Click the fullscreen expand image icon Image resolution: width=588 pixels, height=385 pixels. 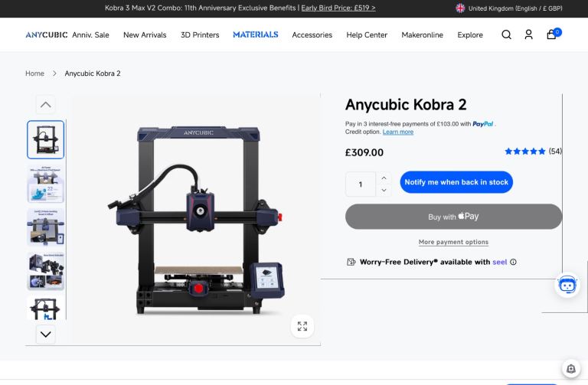click(302, 326)
